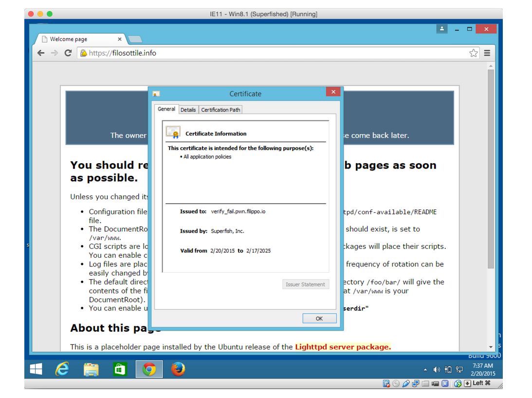The width and height of the screenshot is (532, 398).
Task: Click the valid-from date 2/20/2015
Action: coord(222,250)
